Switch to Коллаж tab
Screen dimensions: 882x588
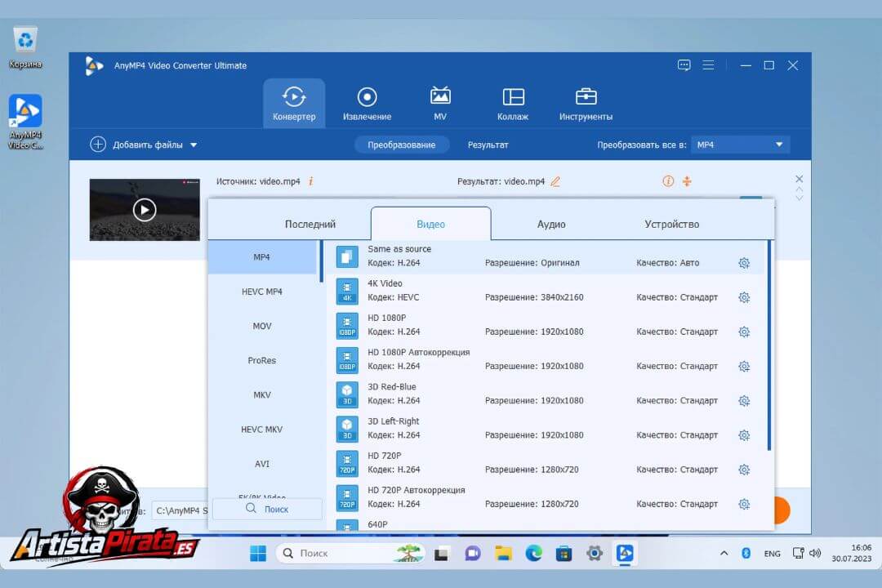click(x=513, y=104)
